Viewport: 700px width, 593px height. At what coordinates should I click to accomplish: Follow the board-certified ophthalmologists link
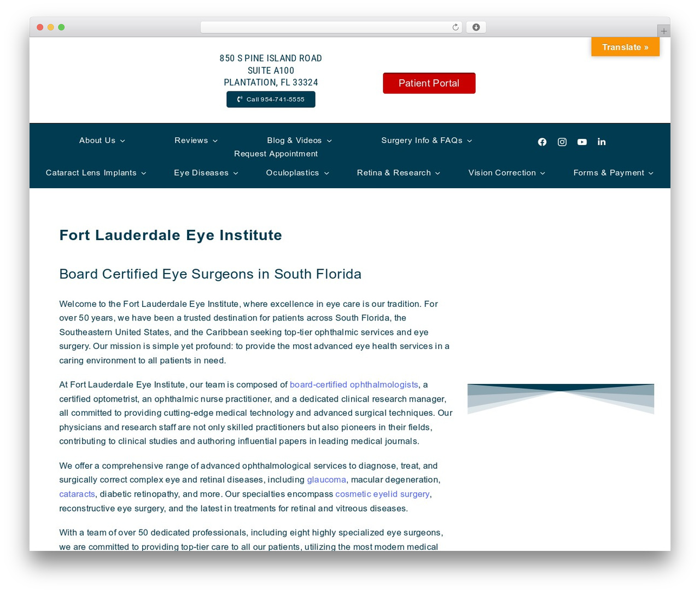click(354, 385)
